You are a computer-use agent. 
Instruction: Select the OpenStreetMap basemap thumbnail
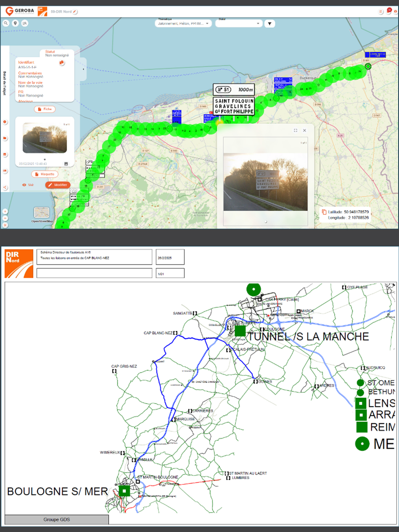43,213
